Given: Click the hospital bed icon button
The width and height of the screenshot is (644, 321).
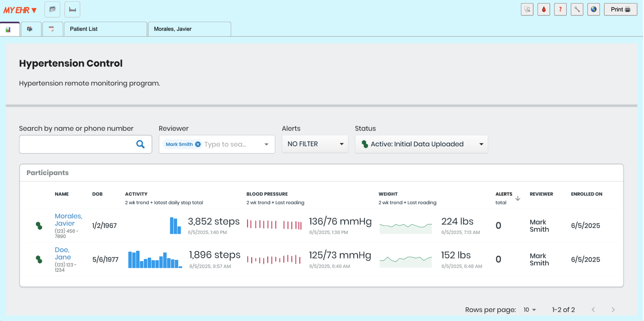Looking at the screenshot, I should [x=72, y=9].
